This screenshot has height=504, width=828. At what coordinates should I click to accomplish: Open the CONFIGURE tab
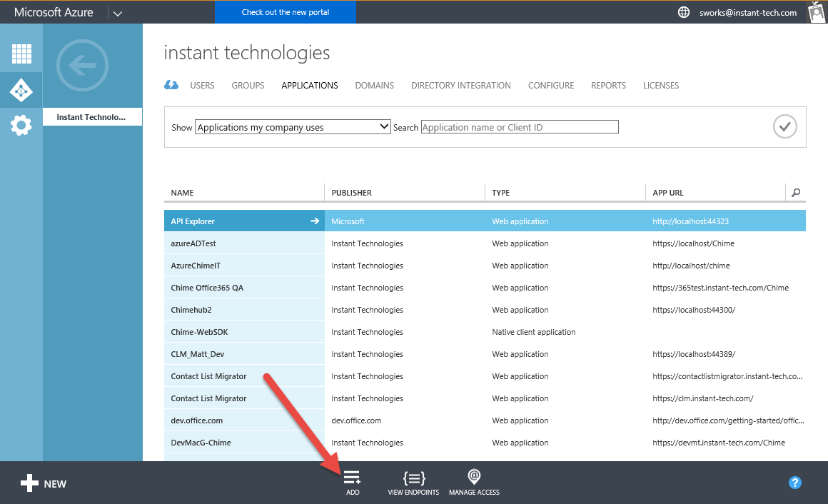pos(551,85)
